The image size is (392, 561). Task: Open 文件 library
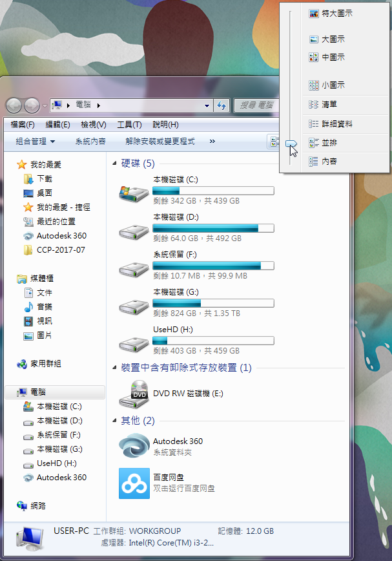(x=38, y=293)
